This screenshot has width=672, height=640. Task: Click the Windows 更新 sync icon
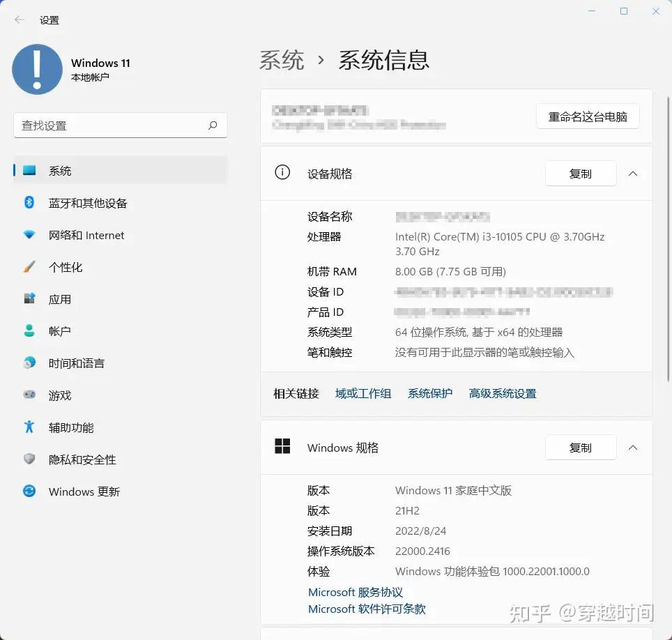(x=29, y=491)
